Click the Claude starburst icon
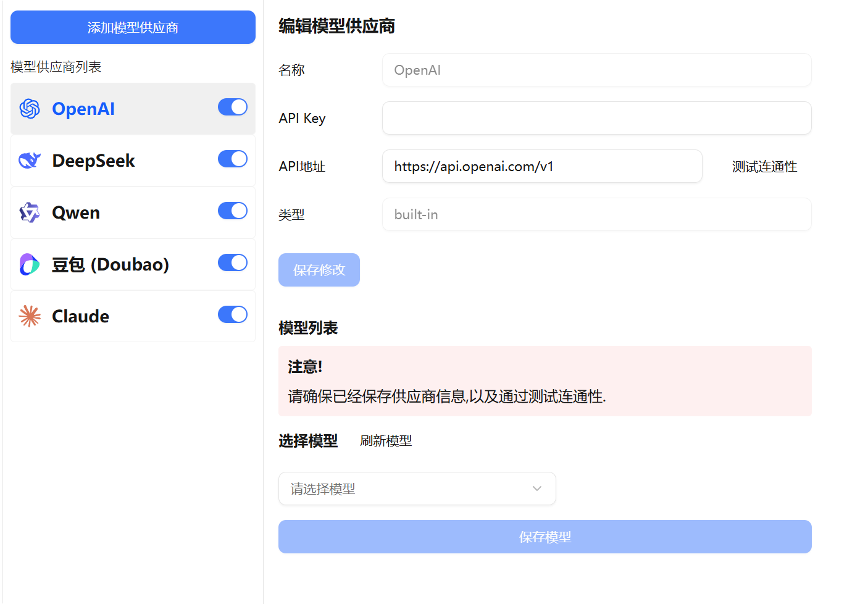 (x=30, y=316)
